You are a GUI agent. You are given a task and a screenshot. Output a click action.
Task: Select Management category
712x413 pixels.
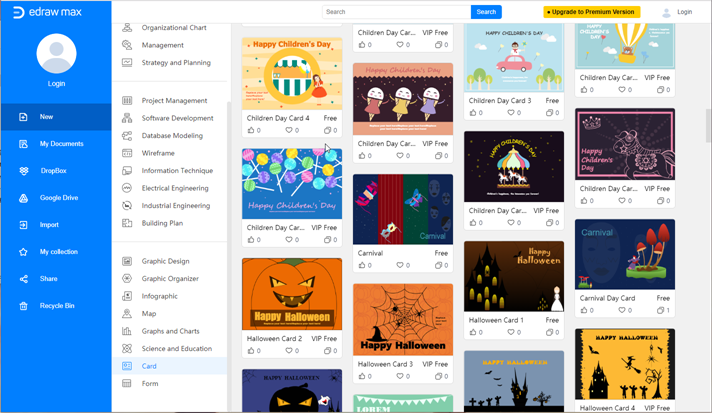pos(163,45)
